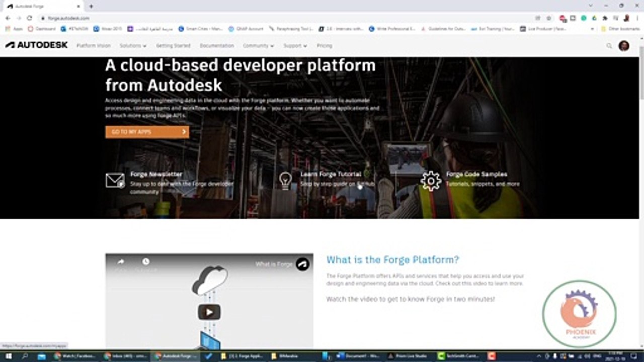Click the address bar showing forge.autodesk.com
Viewport: 644px width, 362px height.
click(x=287, y=18)
